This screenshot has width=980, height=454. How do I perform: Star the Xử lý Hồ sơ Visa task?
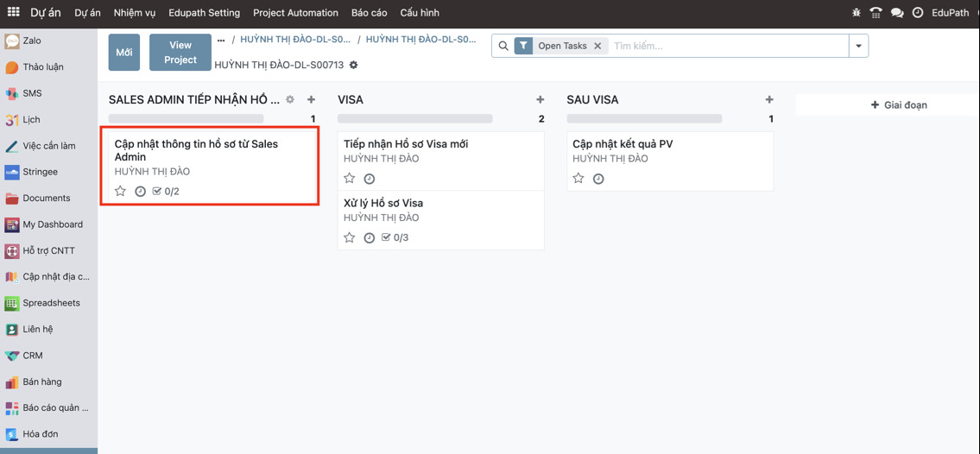coord(350,237)
